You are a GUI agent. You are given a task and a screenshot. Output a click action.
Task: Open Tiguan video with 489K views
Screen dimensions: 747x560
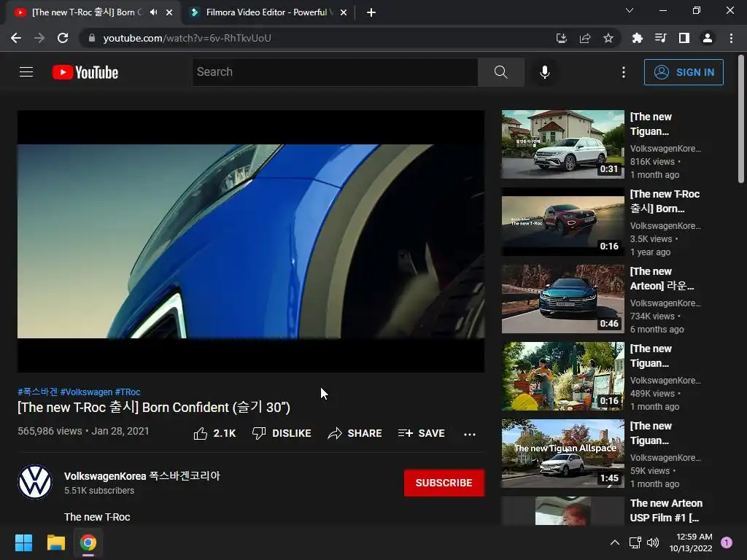tap(562, 376)
